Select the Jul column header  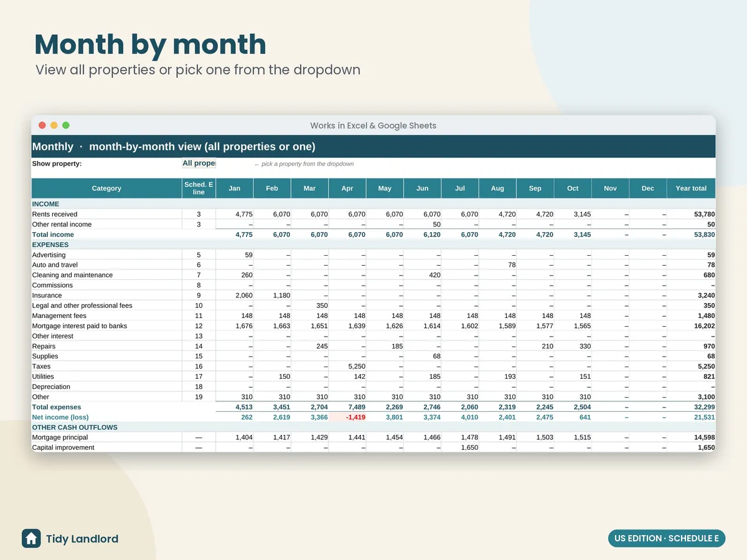click(x=460, y=189)
